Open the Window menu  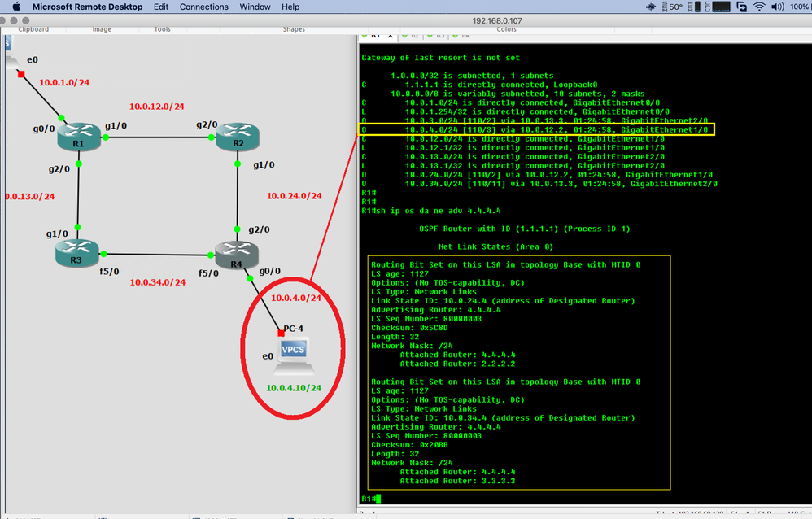(255, 7)
